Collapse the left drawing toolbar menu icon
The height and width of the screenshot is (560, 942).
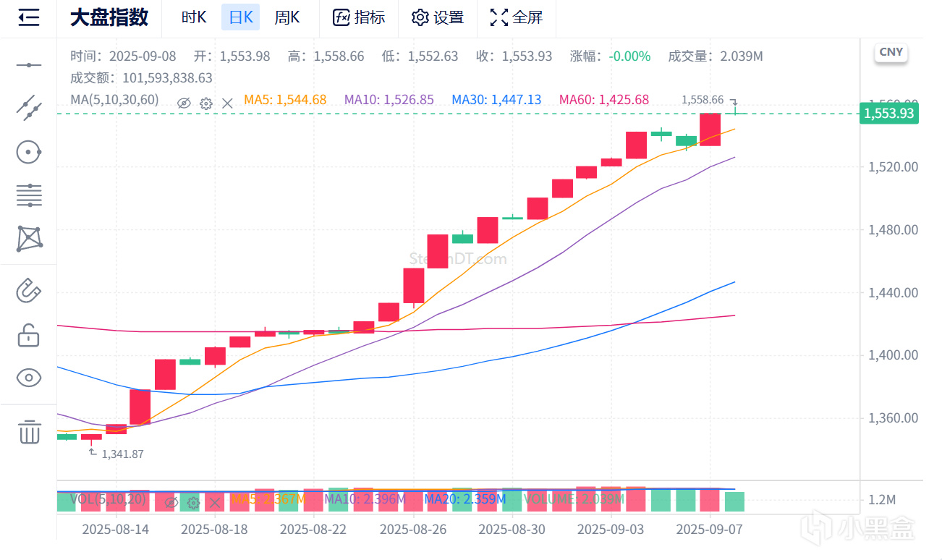[29, 18]
